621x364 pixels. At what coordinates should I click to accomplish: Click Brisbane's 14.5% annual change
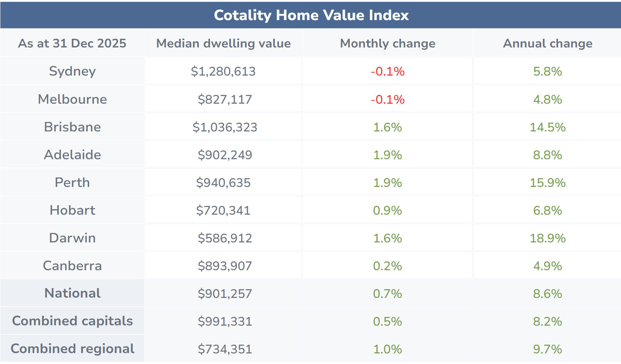coord(548,127)
